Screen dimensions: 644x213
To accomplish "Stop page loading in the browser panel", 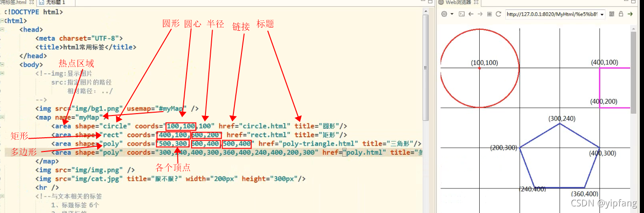I will tap(489, 14).
